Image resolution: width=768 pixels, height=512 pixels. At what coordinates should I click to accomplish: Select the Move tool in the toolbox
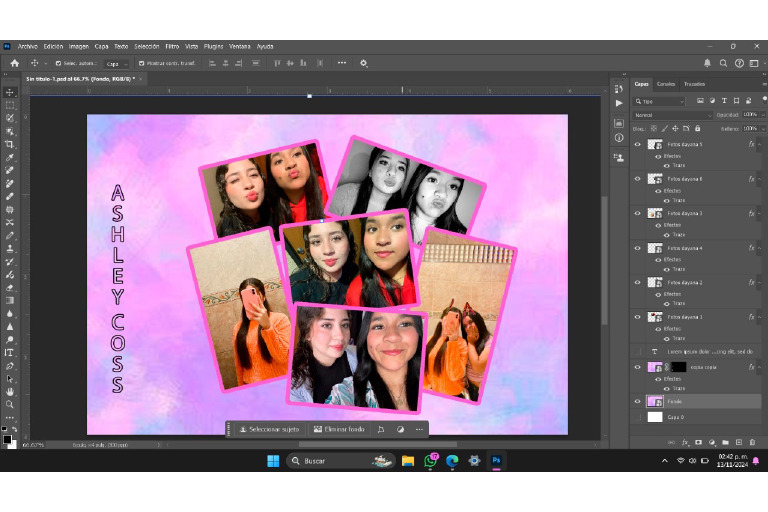coord(9,92)
